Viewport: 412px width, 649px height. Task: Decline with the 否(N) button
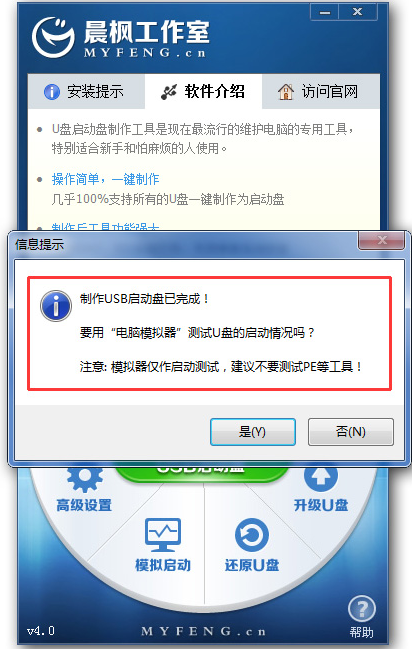350,432
